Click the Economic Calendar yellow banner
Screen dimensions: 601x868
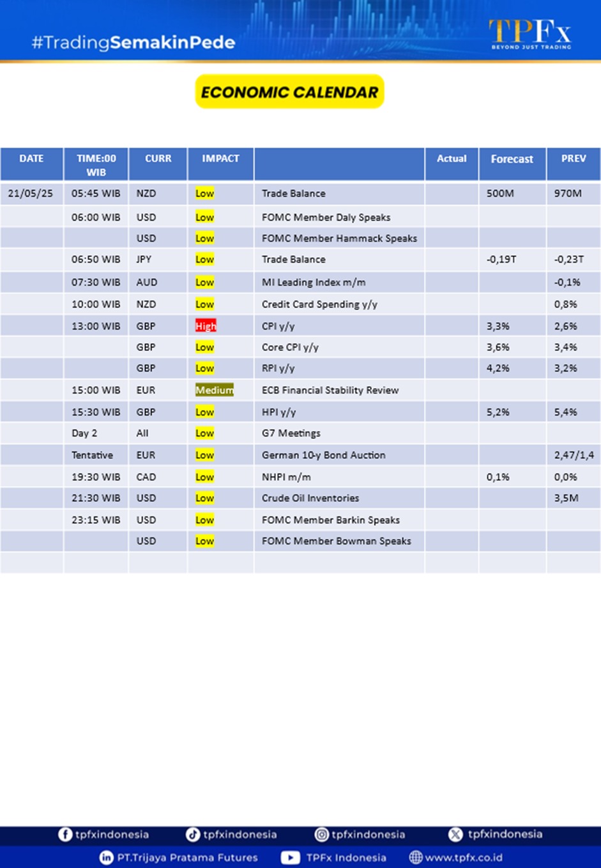(x=289, y=92)
